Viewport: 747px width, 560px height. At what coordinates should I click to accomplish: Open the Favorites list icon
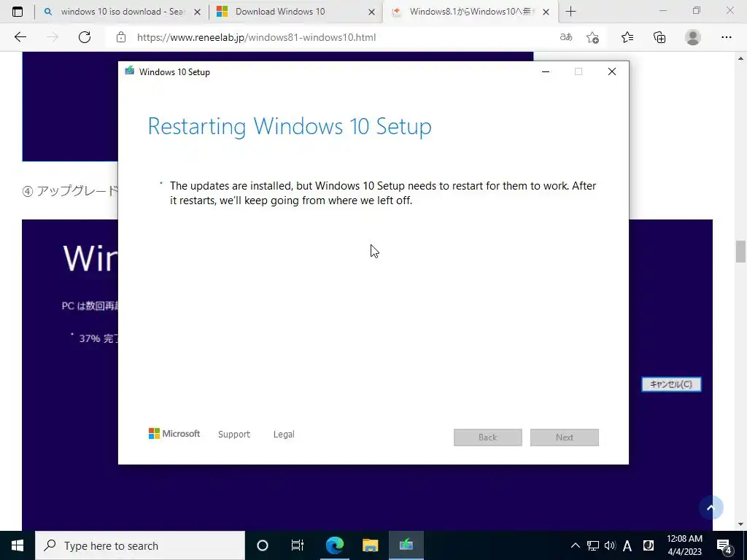pyautogui.click(x=627, y=37)
